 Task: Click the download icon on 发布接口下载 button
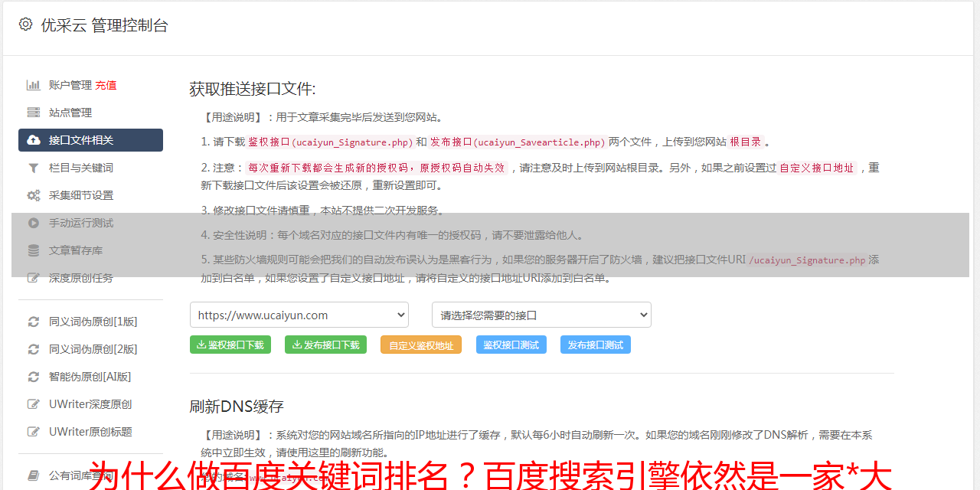coord(297,345)
